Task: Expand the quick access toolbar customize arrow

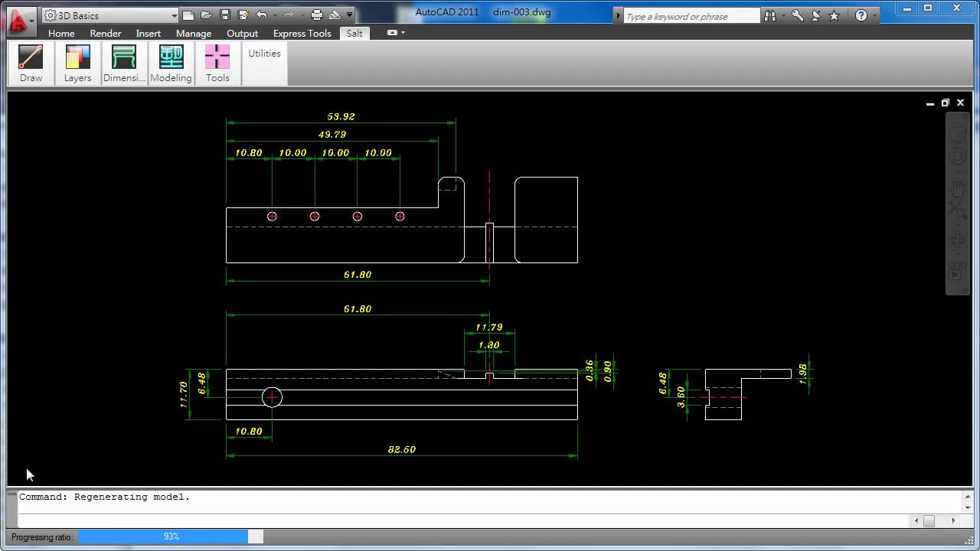Action: click(x=350, y=15)
